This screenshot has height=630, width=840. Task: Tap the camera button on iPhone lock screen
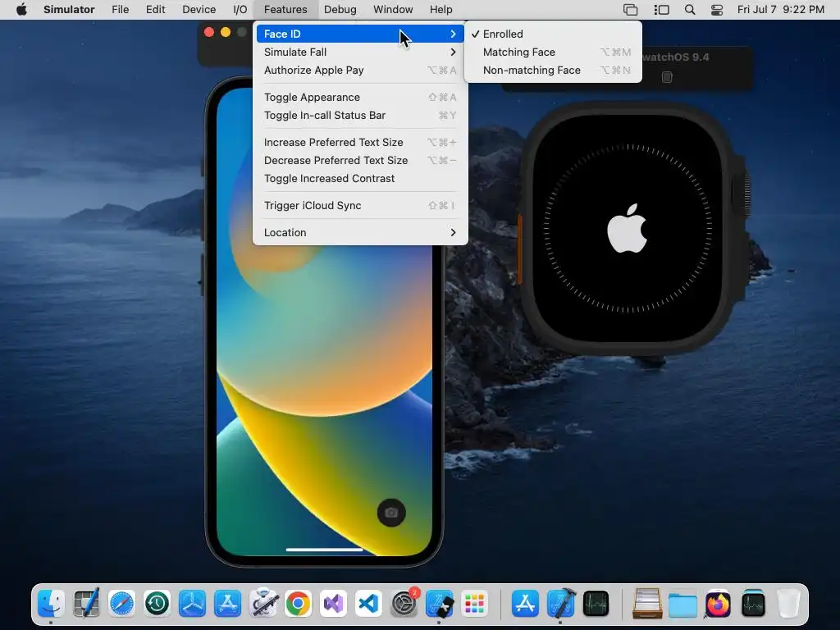pos(391,513)
